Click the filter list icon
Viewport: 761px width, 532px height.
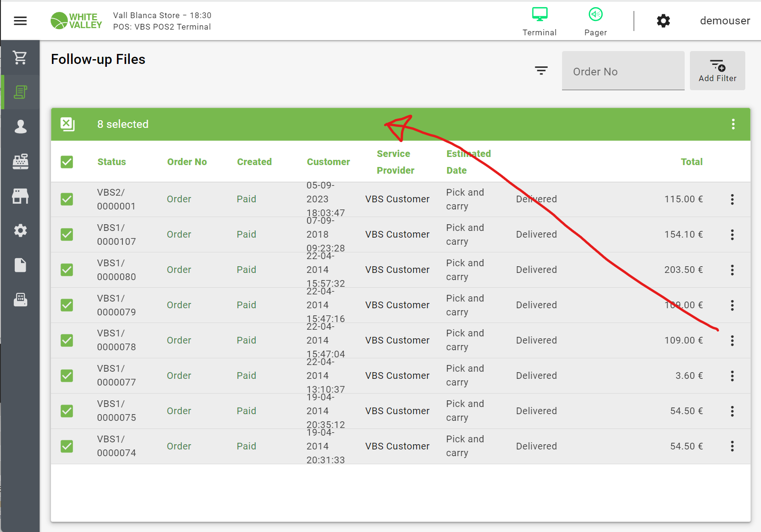click(541, 71)
